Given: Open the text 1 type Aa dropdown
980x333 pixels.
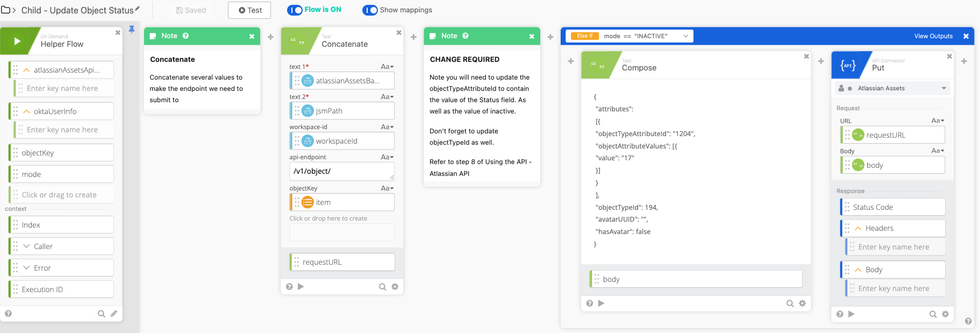Looking at the screenshot, I should [387, 67].
